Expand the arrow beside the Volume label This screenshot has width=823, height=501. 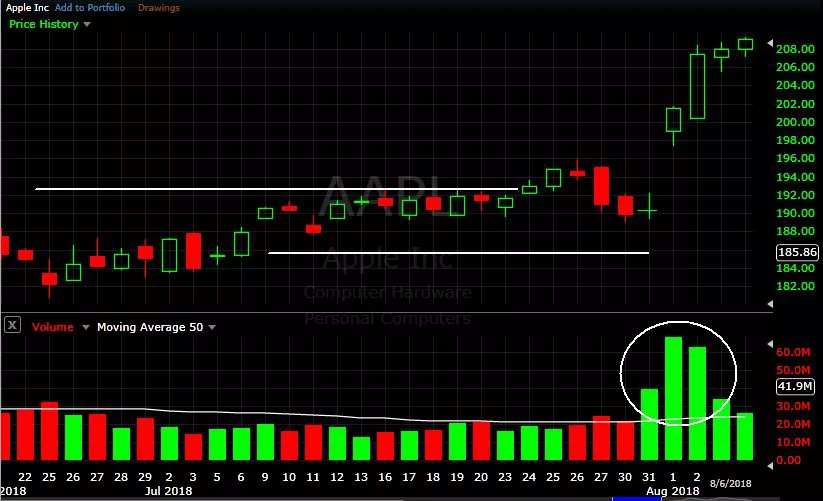tap(86, 327)
